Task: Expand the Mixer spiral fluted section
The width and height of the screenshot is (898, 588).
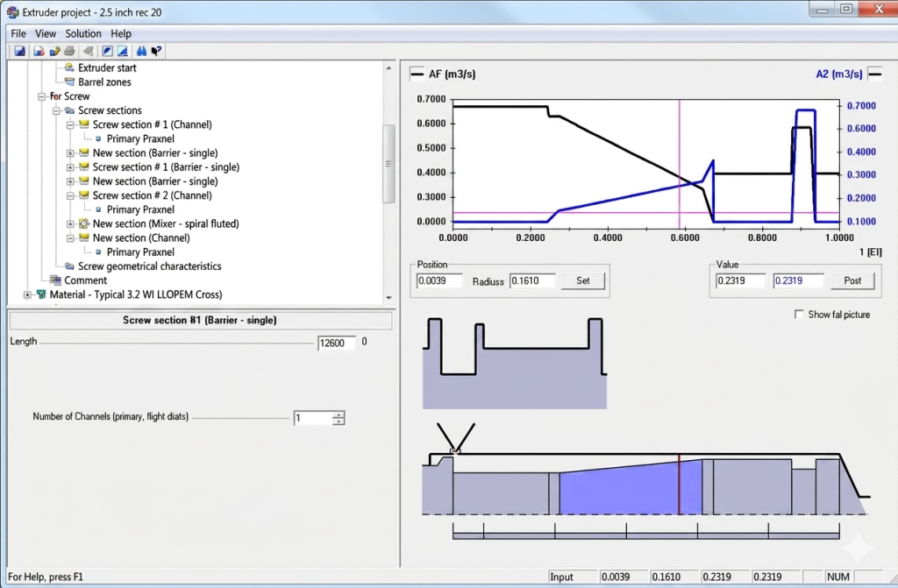Action: coord(70,223)
